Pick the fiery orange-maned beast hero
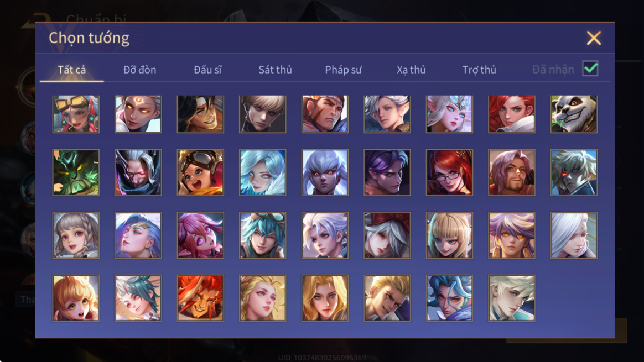Viewport: 644px width, 362px height. pos(200,298)
